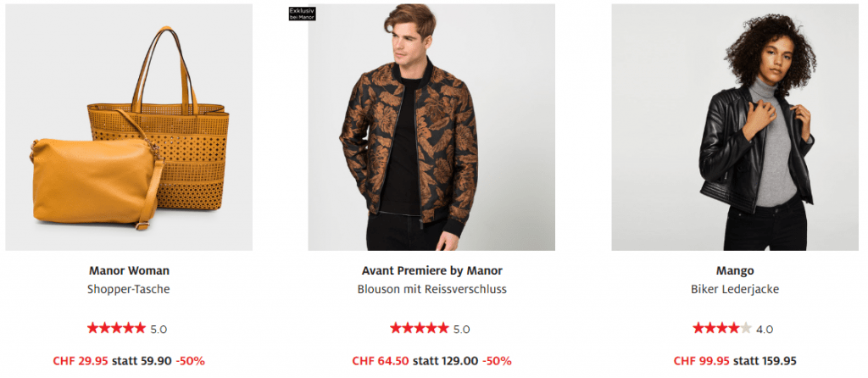Click the Exklusiv bei Manor badge
The height and width of the screenshot is (378, 868).
(302, 14)
